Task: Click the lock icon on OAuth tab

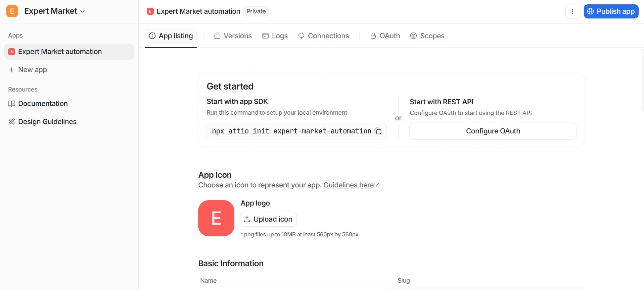Action: click(373, 36)
